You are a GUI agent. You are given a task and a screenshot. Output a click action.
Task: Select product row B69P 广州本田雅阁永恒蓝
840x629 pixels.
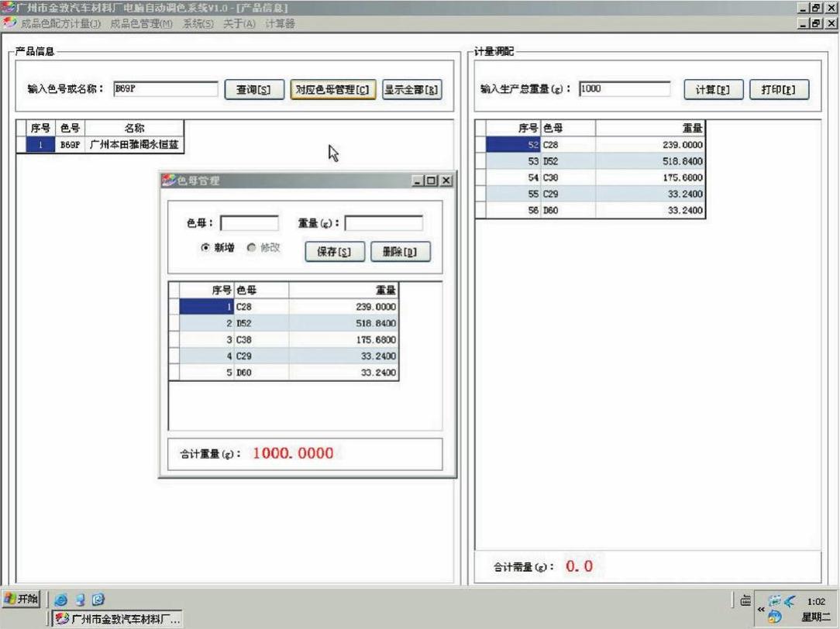pyautogui.click(x=100, y=145)
